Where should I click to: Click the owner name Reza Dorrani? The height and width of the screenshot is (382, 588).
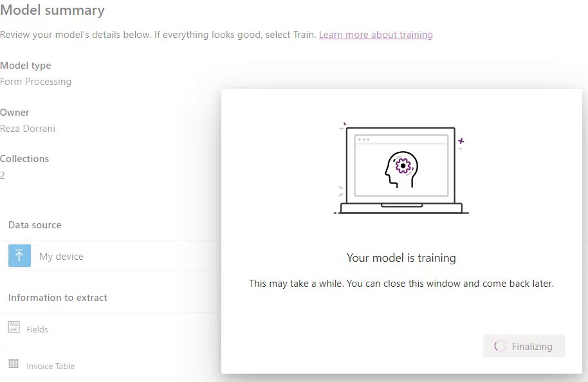pos(28,129)
